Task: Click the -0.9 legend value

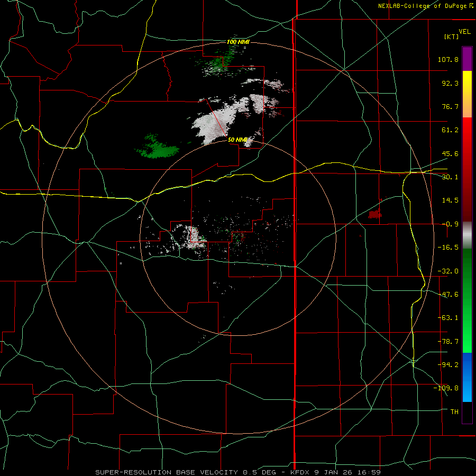Action: coord(450,224)
